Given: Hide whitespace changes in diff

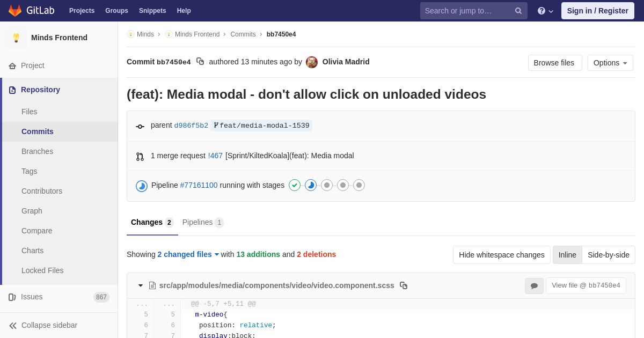Looking at the screenshot, I should click(501, 255).
